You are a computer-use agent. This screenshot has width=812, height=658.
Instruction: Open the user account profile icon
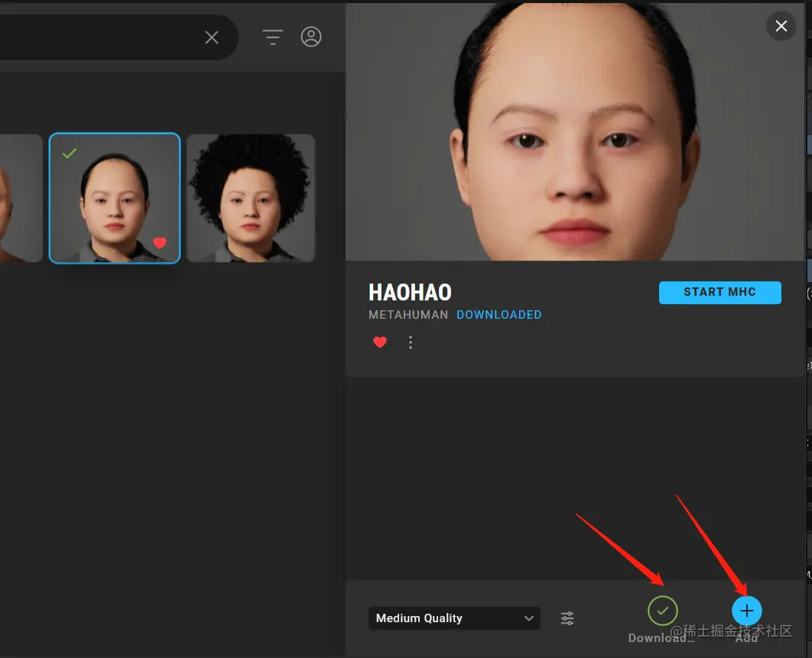311,37
